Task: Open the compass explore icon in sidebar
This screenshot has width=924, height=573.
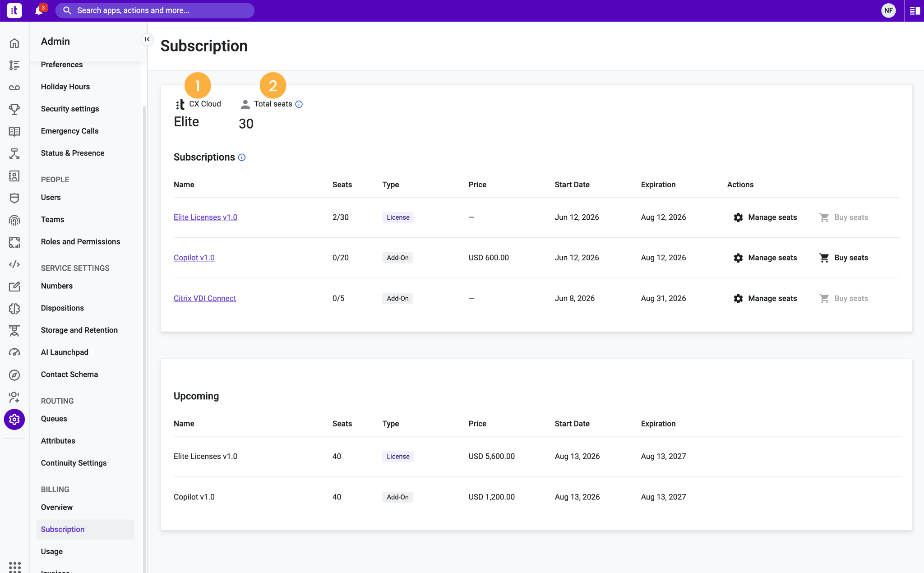Action: coord(14,375)
